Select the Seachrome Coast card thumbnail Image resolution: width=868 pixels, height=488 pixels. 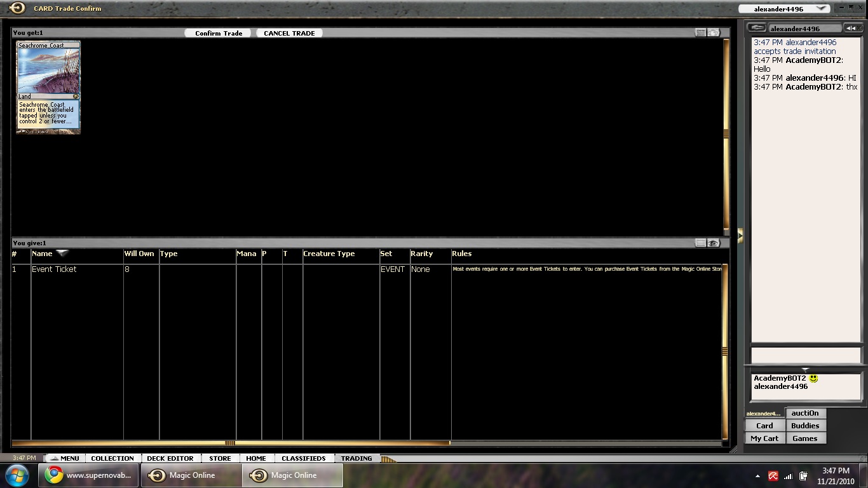coord(48,88)
